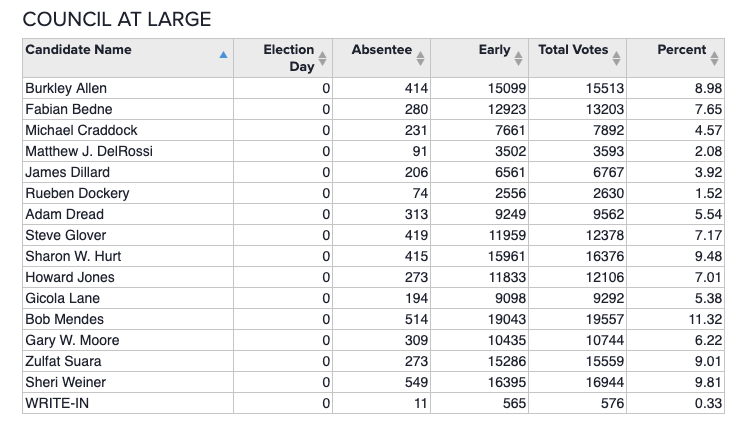The image size is (735, 423).
Task: Click the Total Votes sort arrows
Action: point(616,57)
